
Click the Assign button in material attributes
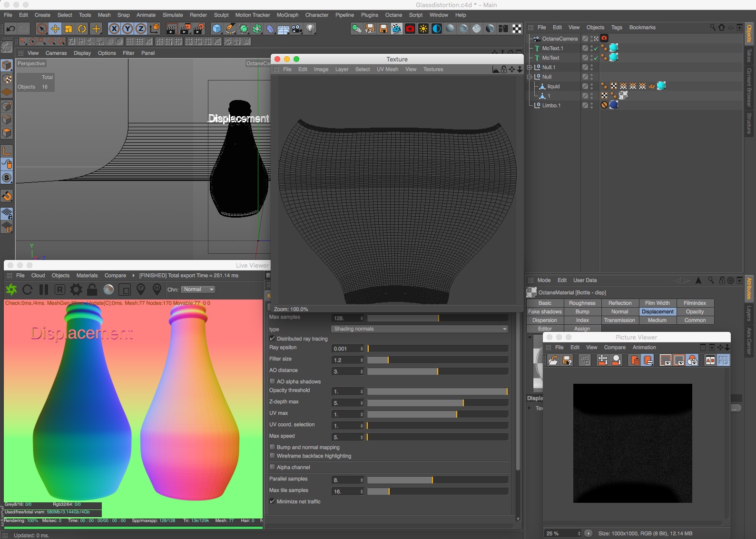[x=582, y=329]
